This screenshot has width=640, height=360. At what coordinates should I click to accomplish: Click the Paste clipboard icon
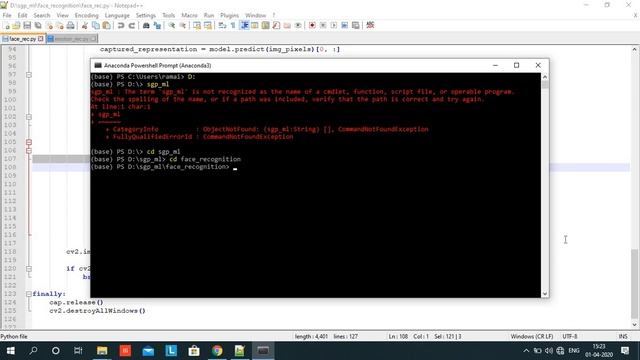click(x=106, y=25)
